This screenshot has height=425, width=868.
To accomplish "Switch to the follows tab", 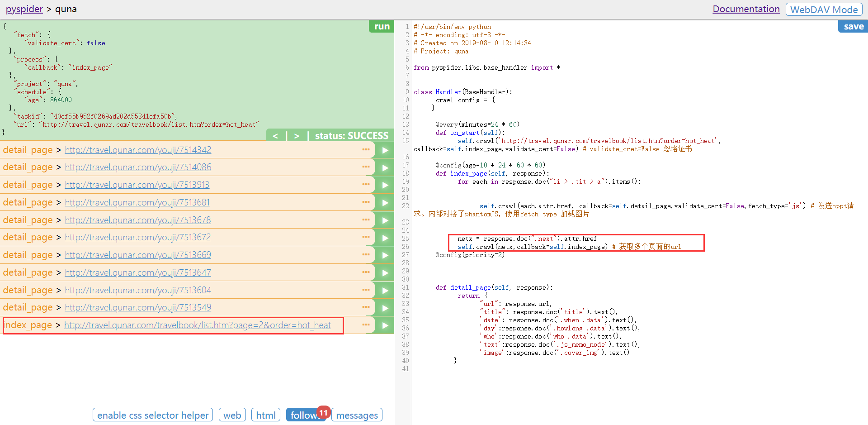I will (x=306, y=415).
